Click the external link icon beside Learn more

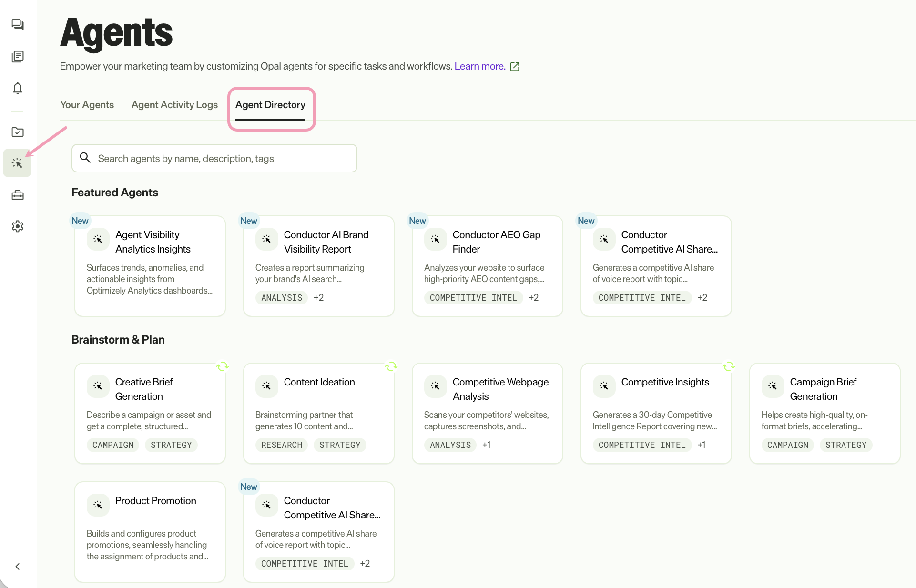pyautogui.click(x=515, y=67)
